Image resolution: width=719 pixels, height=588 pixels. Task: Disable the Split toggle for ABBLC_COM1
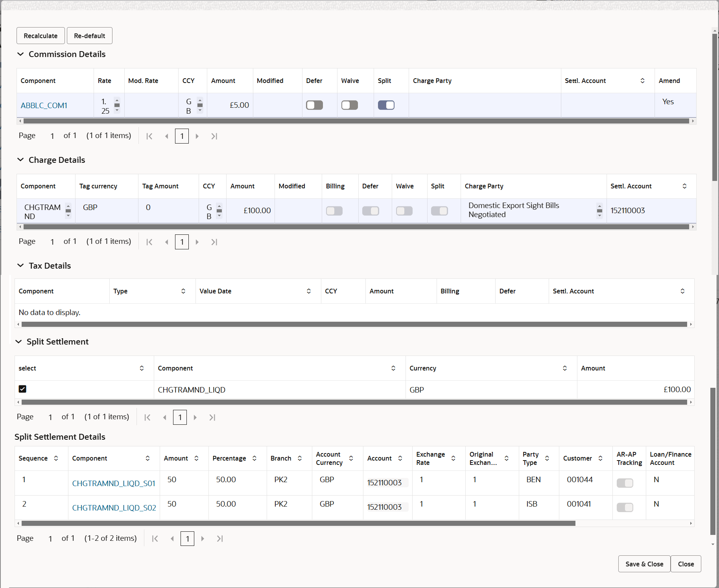[x=386, y=105]
